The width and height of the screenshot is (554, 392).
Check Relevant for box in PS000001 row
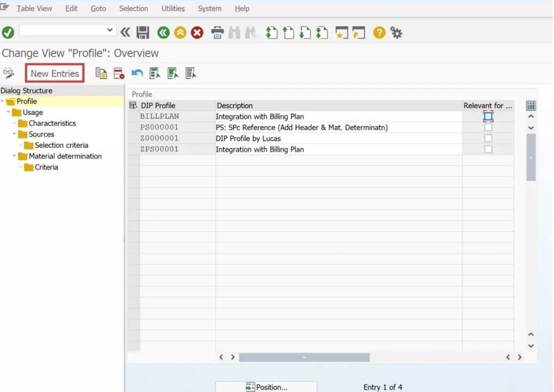(x=488, y=128)
